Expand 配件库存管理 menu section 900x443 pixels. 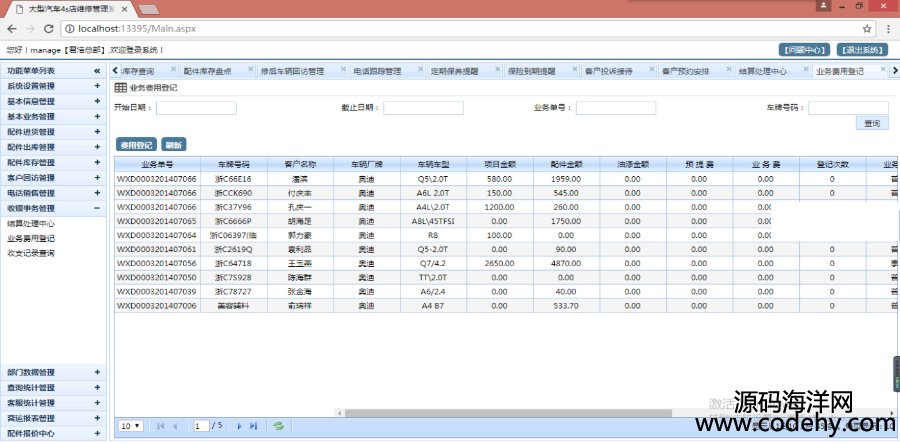point(97,162)
